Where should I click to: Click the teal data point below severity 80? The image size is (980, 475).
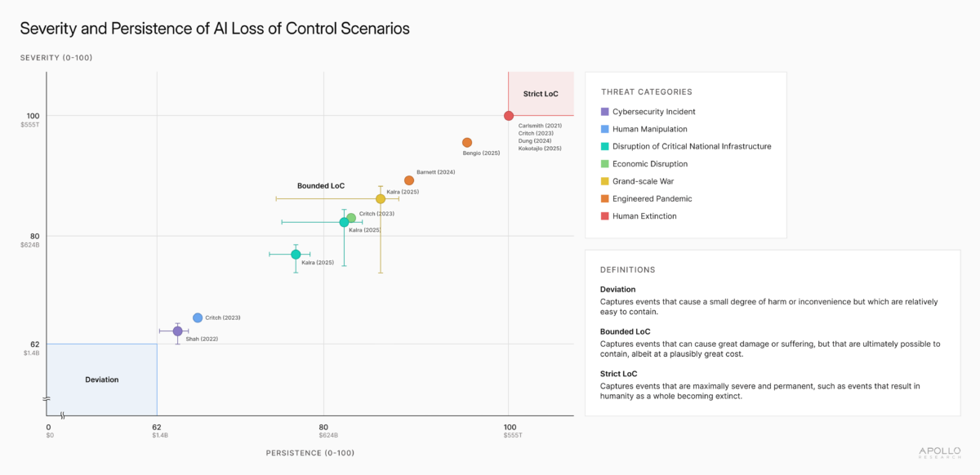coord(296,255)
